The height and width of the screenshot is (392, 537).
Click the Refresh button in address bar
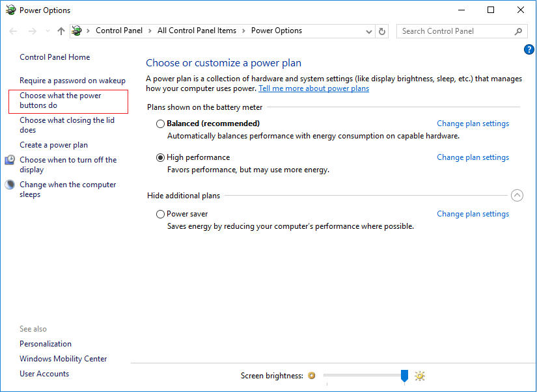coord(383,31)
